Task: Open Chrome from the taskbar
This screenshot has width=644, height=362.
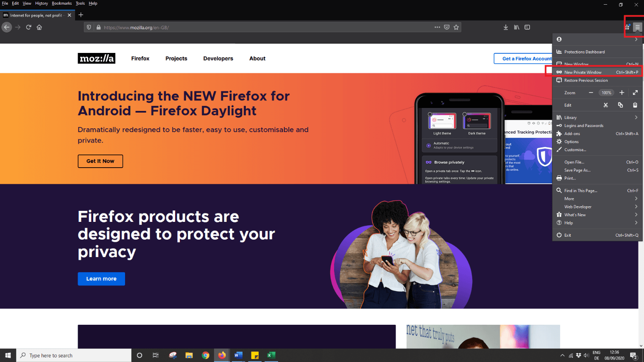Action: pyautogui.click(x=206, y=355)
